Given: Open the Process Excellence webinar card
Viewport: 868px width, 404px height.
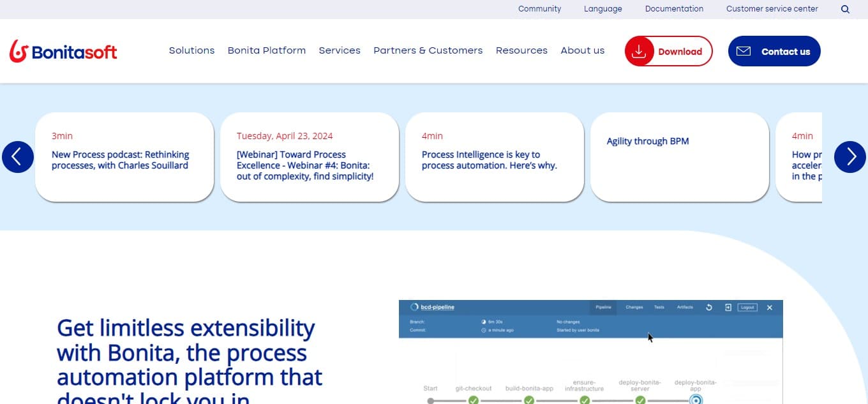Looking at the screenshot, I should point(310,156).
